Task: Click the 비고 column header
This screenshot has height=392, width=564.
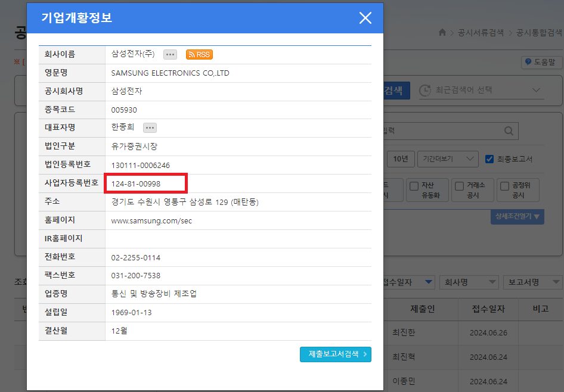Action: [x=540, y=309]
